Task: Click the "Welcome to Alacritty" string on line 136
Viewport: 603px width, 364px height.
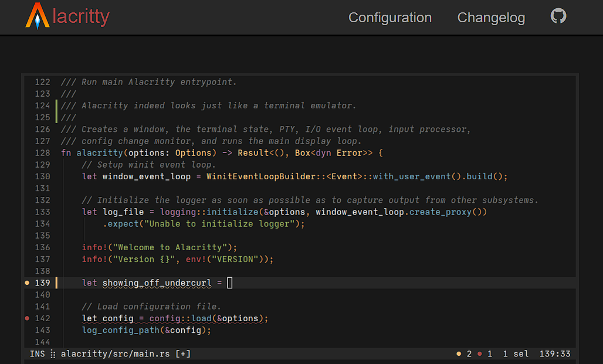Action: 170,247
